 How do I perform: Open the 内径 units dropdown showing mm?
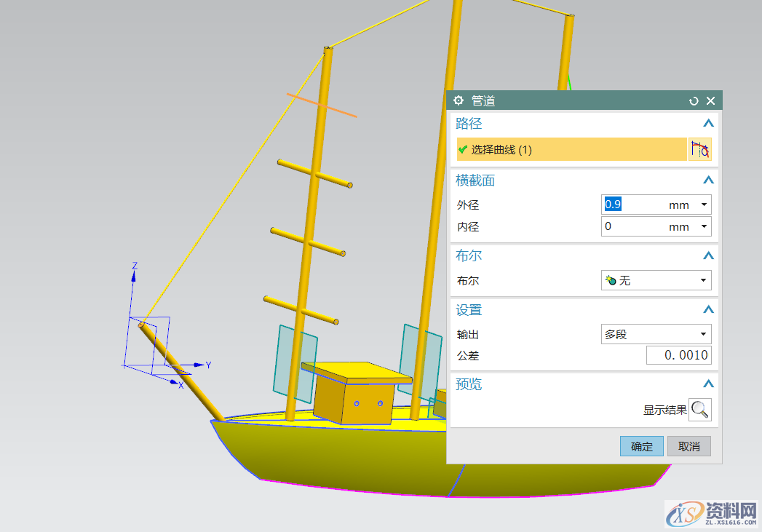click(703, 226)
